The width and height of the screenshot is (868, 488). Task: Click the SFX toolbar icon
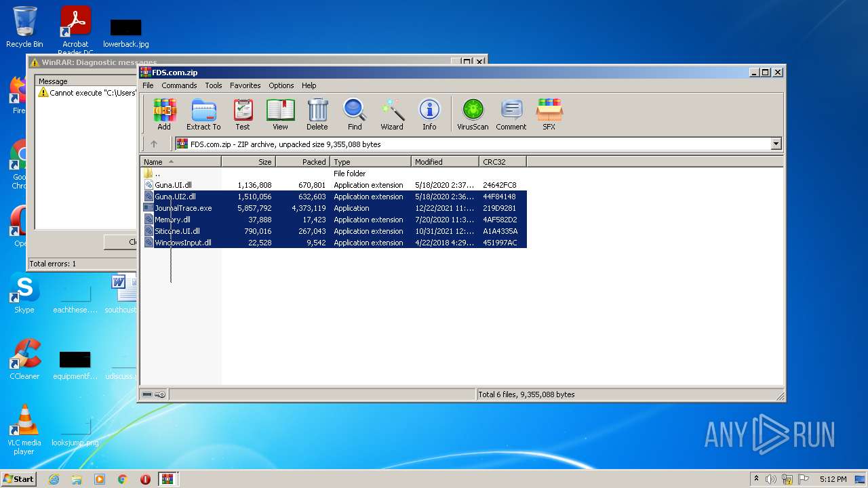click(x=549, y=114)
